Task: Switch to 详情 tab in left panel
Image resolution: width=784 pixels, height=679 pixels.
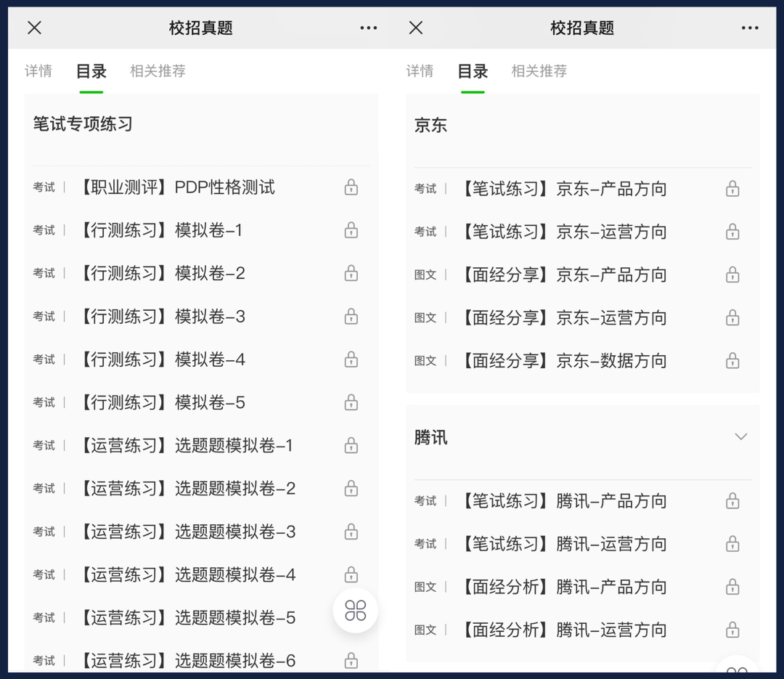Action: pos(38,71)
